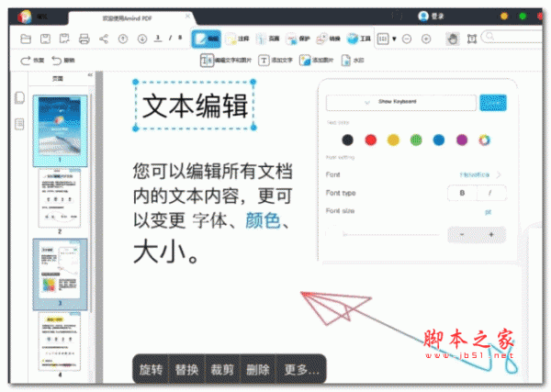Click the 恢复 redo button
This screenshot has width=551, height=392.
tap(32, 61)
